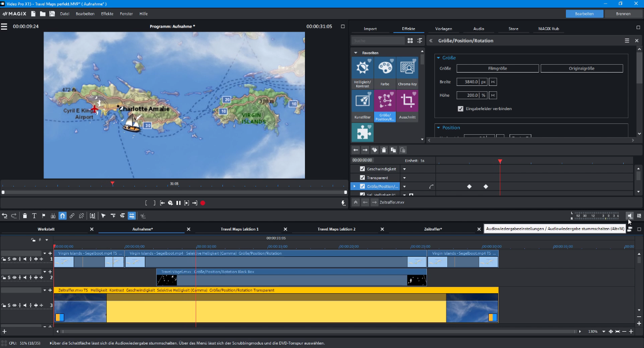This screenshot has height=348, width=644.
Task: Click the Breite input field showing 3840.0
Action: point(472,82)
